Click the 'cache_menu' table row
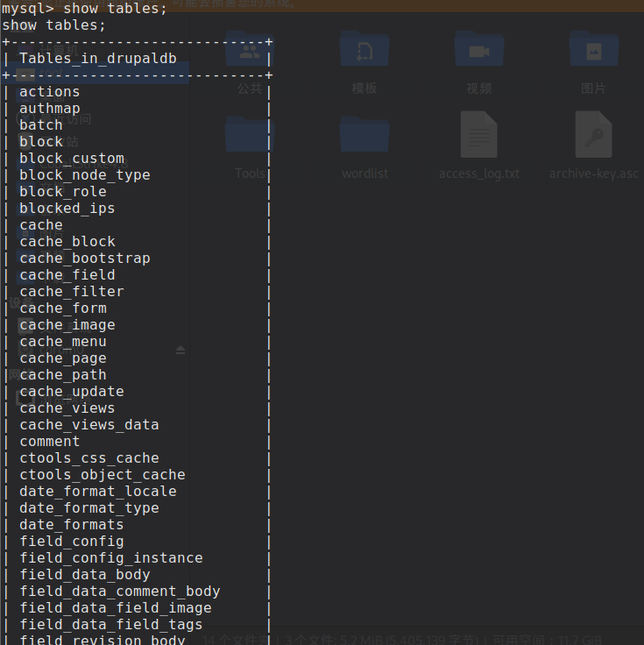Viewport: 644px width, 645px height. pyautogui.click(x=137, y=342)
